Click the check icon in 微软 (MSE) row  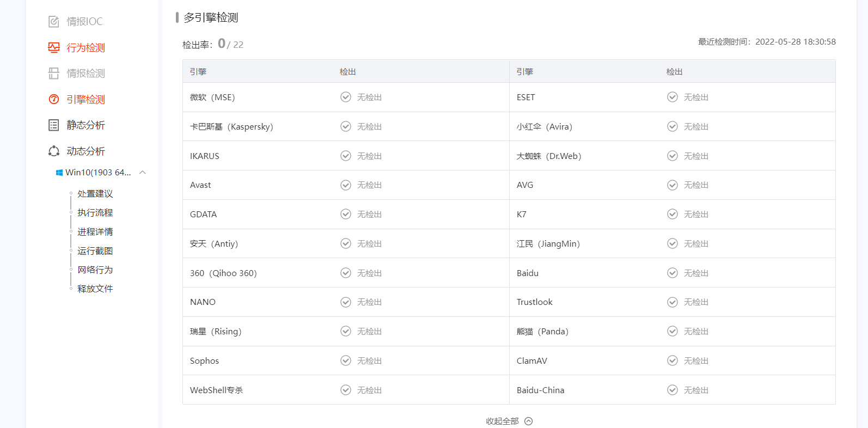(346, 97)
